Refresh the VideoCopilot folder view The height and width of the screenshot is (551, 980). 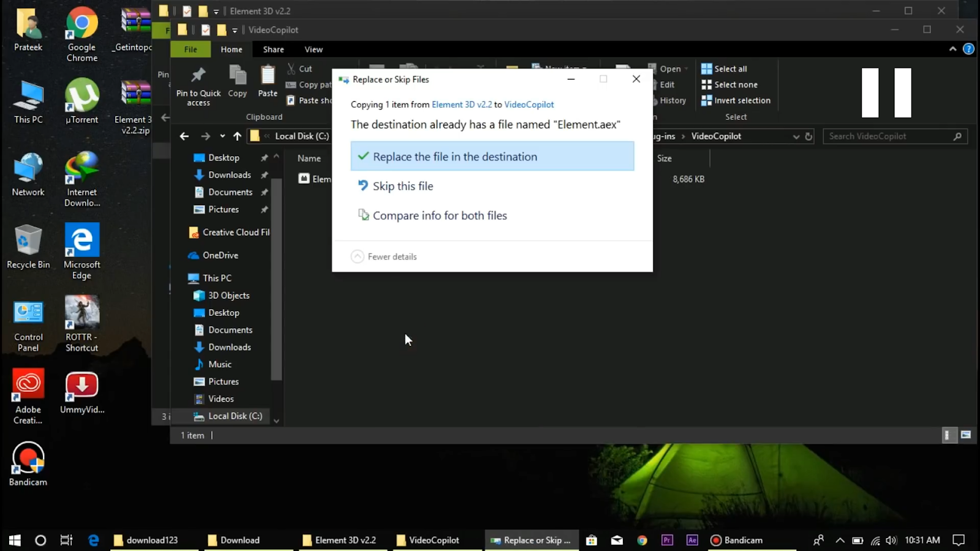tap(809, 137)
